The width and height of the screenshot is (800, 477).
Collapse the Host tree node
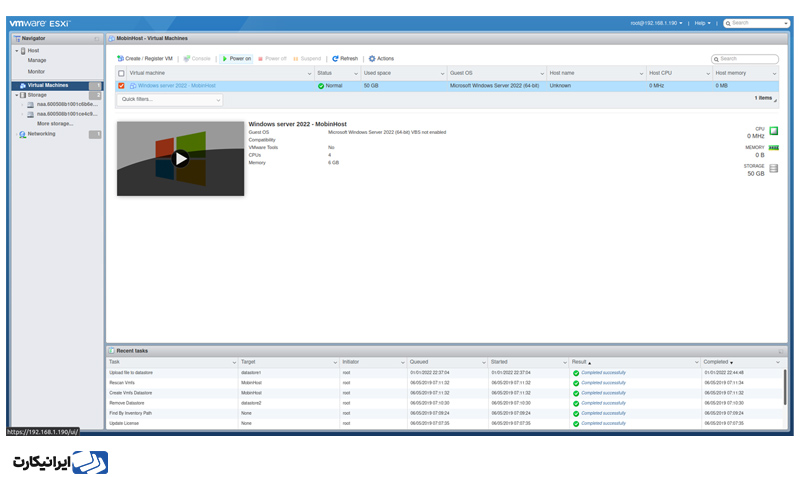[17, 51]
